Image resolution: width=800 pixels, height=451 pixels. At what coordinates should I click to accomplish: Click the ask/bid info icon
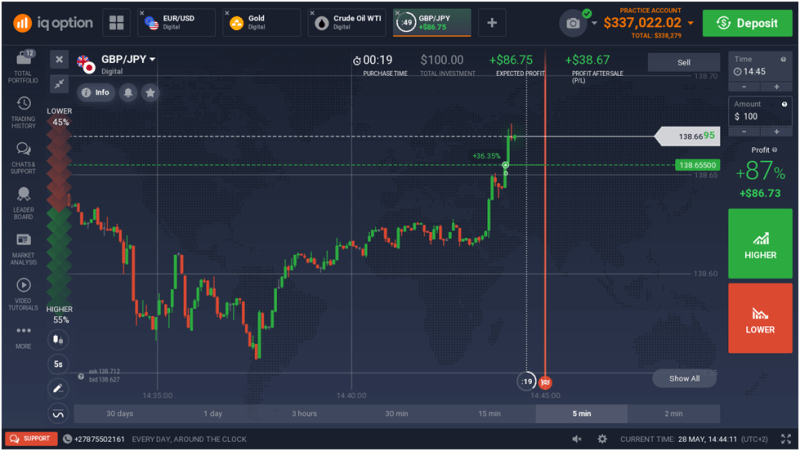coord(81,377)
